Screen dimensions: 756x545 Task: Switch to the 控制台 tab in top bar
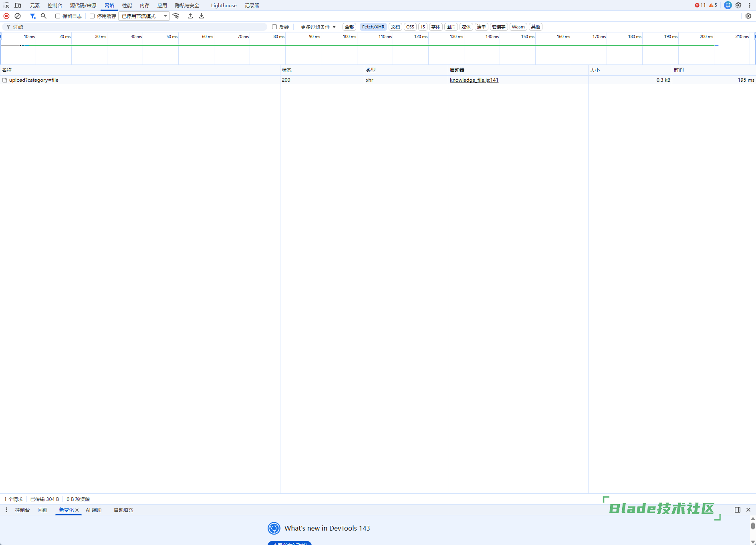point(54,5)
